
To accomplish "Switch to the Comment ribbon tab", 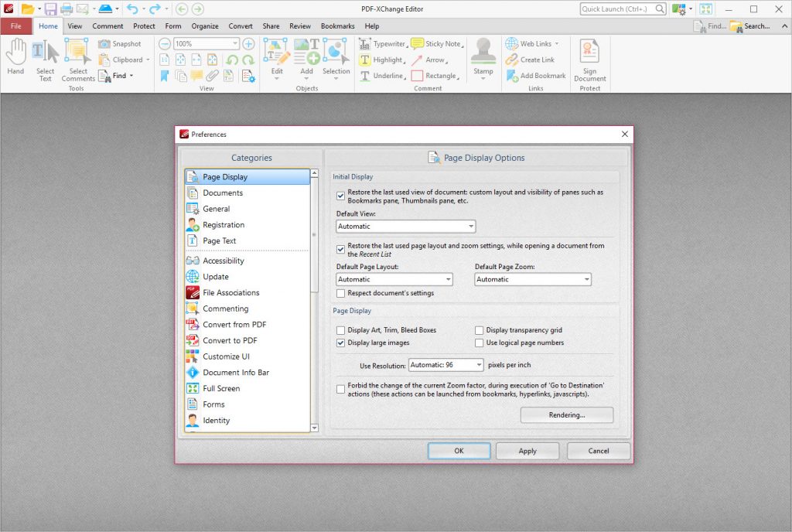I will pos(108,26).
